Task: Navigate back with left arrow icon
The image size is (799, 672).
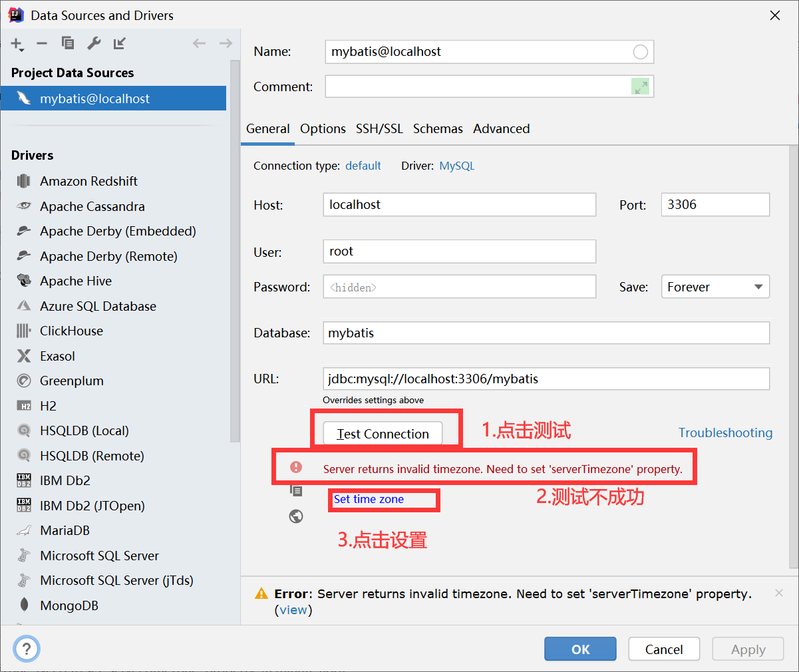Action: tap(199, 43)
